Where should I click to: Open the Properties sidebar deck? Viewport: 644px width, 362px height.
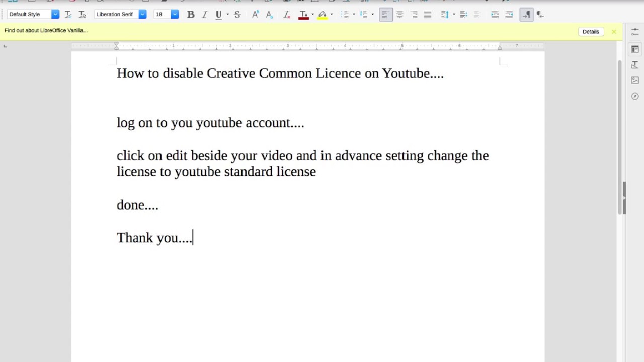click(635, 49)
